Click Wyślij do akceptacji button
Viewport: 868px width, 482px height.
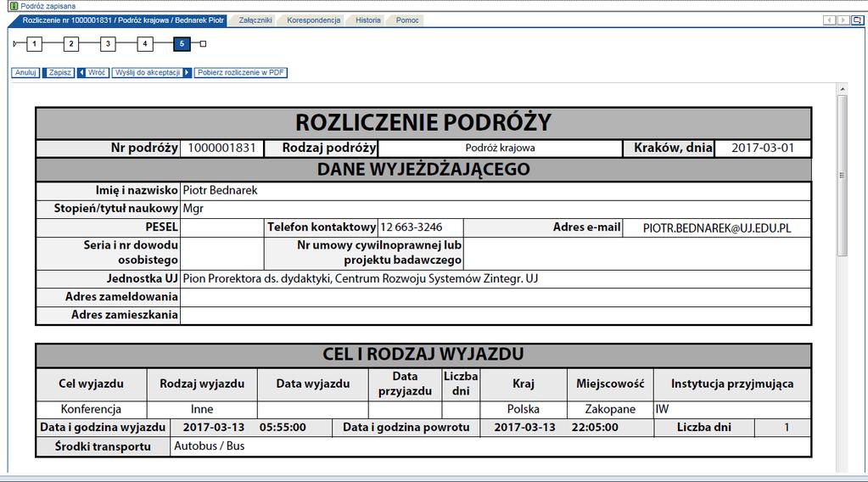pos(152,72)
